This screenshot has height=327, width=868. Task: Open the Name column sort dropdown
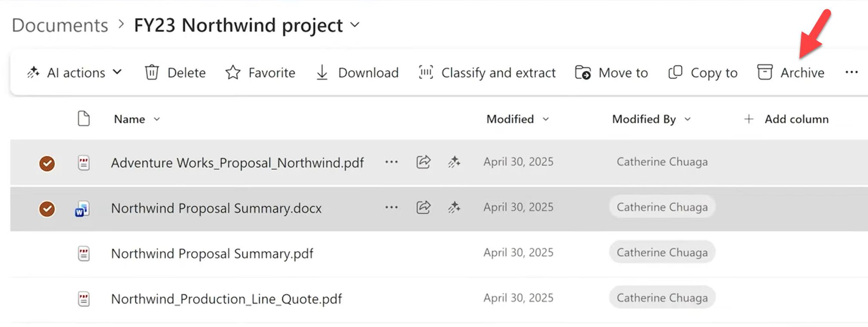[156, 119]
